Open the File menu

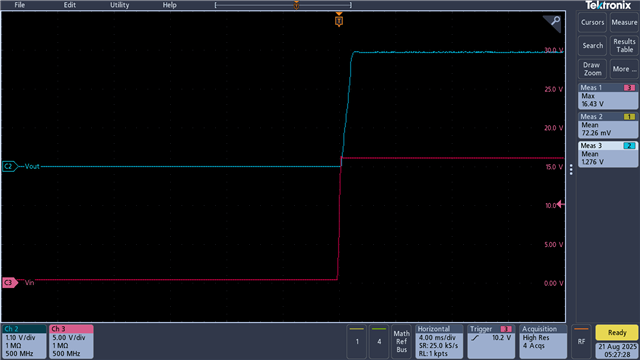point(20,5)
